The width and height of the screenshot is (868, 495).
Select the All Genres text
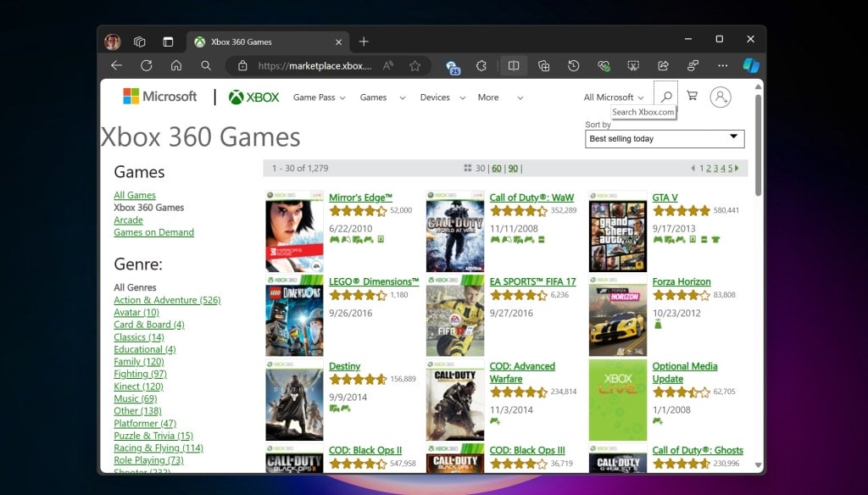pos(135,287)
